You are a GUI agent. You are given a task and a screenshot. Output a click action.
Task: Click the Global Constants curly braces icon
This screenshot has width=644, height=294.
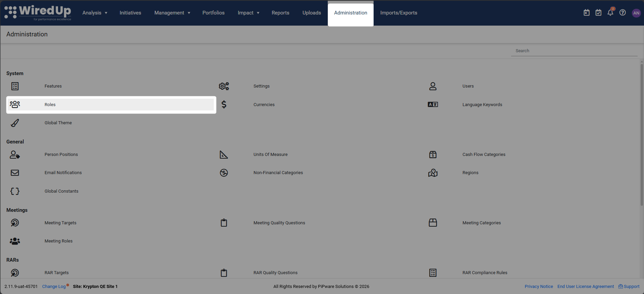pyautogui.click(x=15, y=191)
